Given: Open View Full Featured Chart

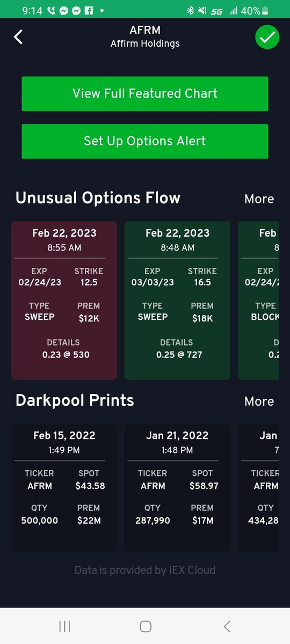Looking at the screenshot, I should click(x=145, y=94).
